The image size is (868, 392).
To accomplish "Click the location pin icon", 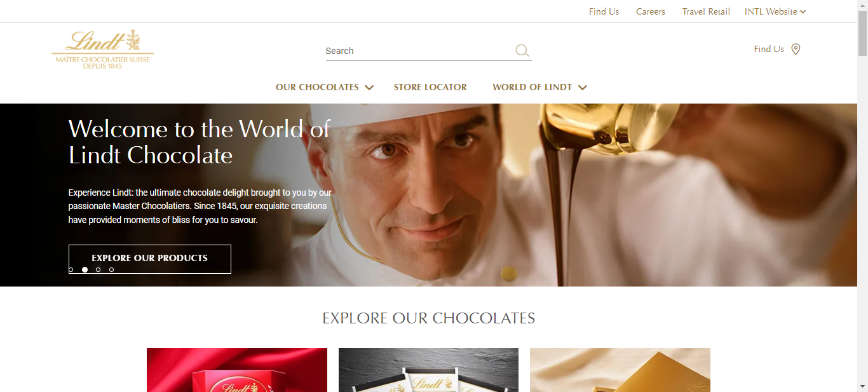I will pos(796,49).
